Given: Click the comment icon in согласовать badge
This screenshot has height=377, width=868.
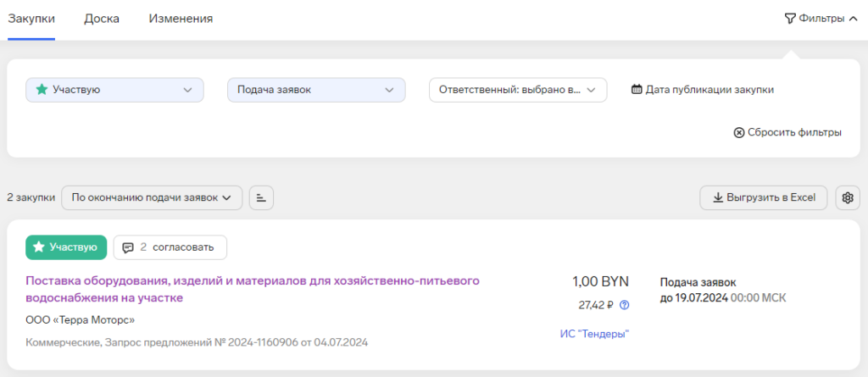Looking at the screenshot, I should [128, 247].
